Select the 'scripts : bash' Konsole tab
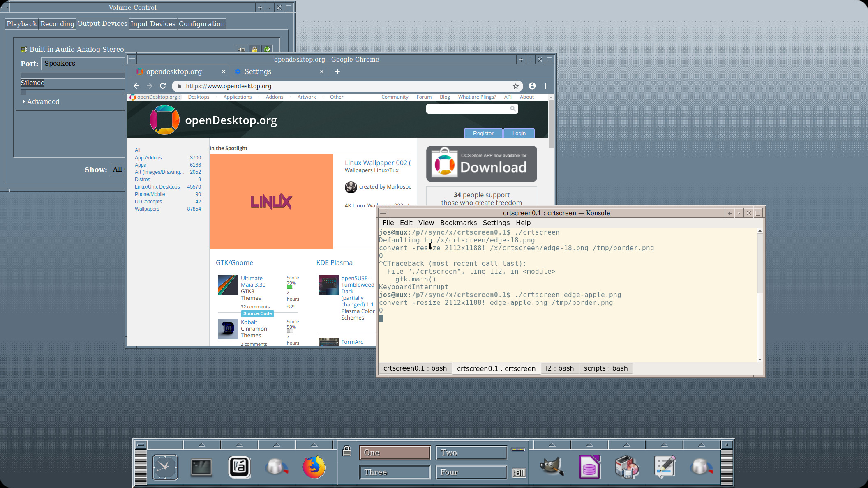868x488 pixels. (x=606, y=368)
